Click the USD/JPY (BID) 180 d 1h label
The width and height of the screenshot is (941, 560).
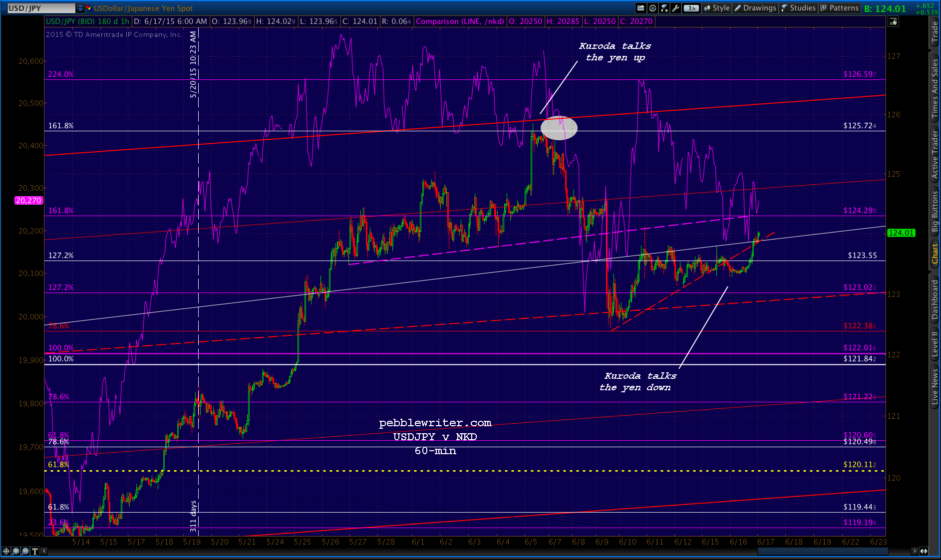(87, 21)
